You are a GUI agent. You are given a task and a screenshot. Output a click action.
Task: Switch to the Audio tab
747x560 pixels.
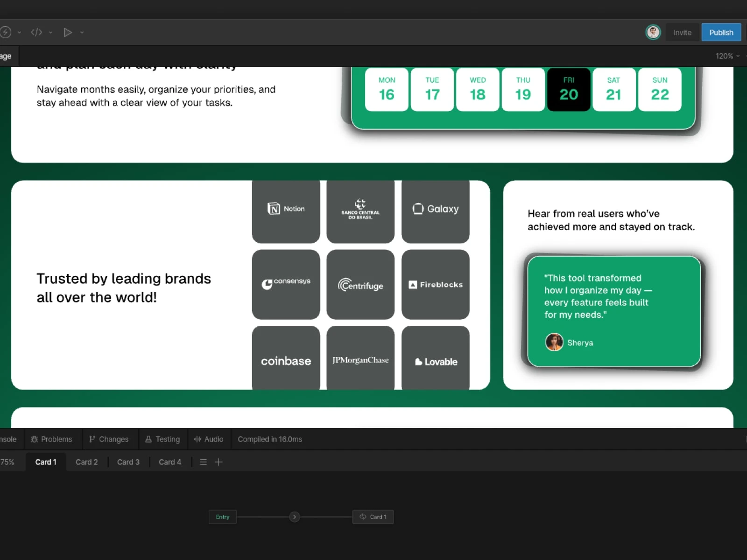pos(209,439)
